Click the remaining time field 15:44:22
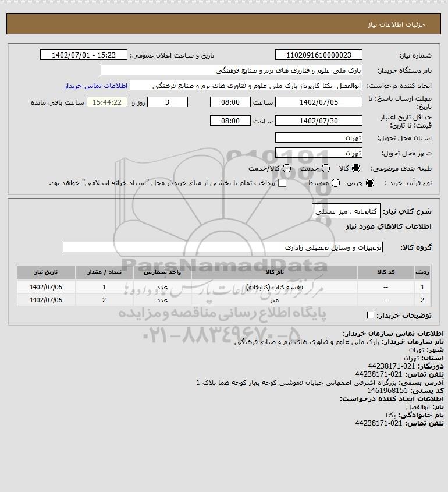 click(107, 102)
